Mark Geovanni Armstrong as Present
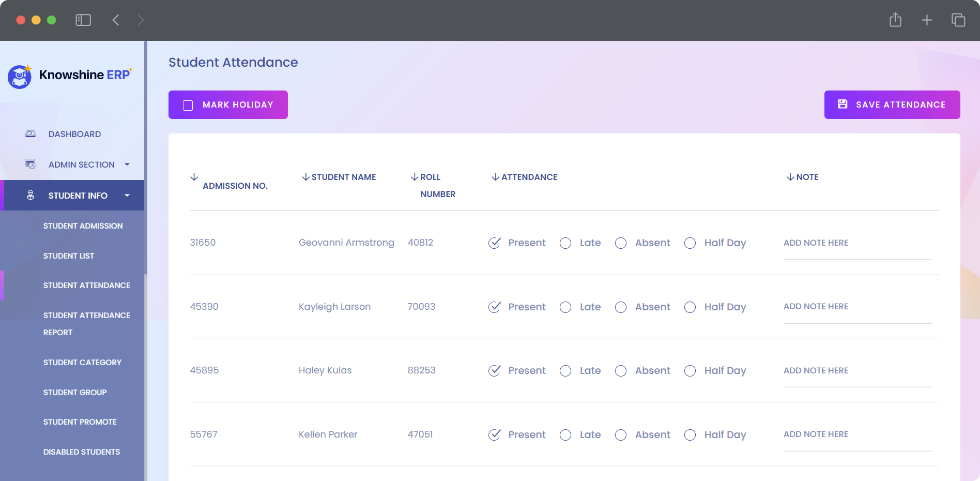The width and height of the screenshot is (980, 481). point(495,243)
